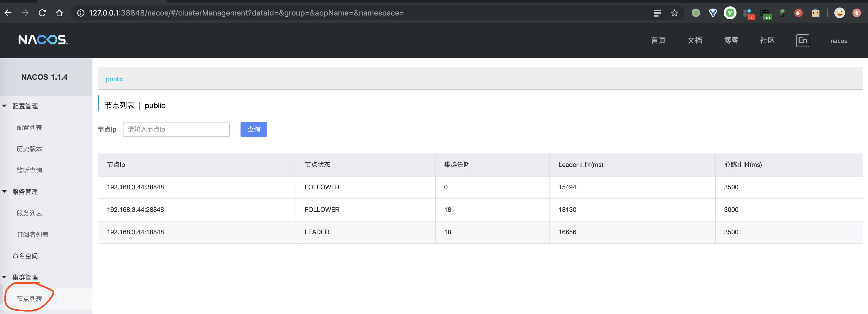This screenshot has height=314, width=868.
Task: Click the 节点Ip input field
Action: point(176,129)
